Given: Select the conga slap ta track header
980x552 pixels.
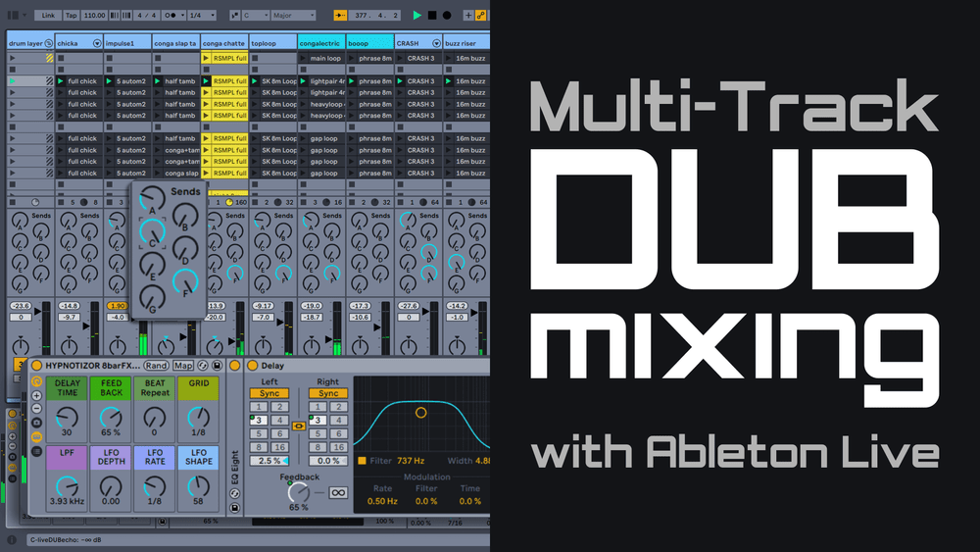Looking at the screenshot, I should (x=175, y=43).
